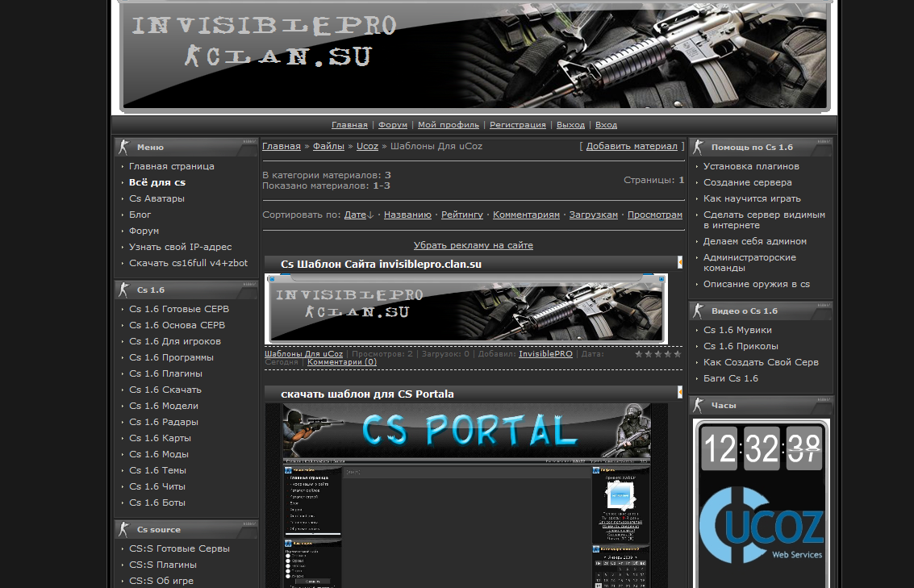This screenshot has width=914, height=588.
Task: Open Делаем себя админом
Action: [x=755, y=241]
